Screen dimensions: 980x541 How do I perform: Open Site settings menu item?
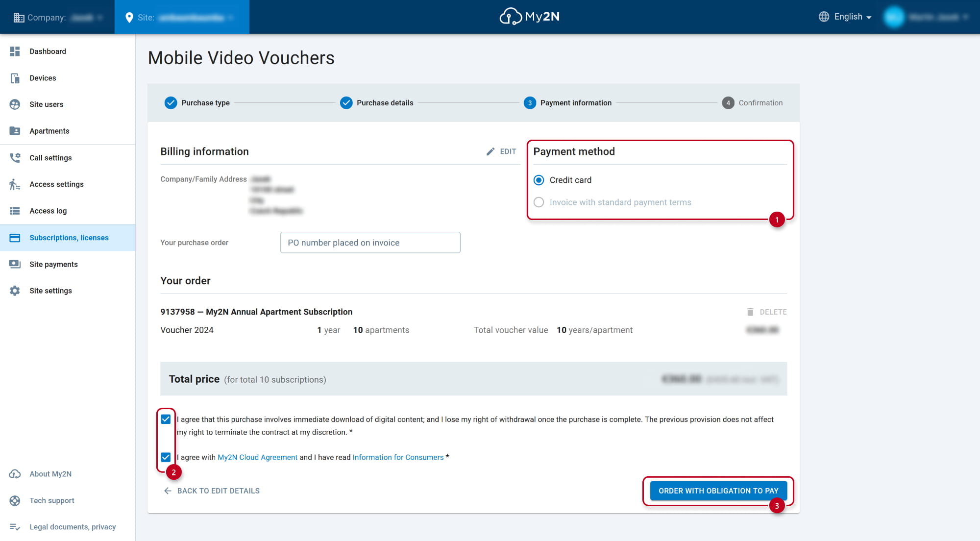click(50, 291)
